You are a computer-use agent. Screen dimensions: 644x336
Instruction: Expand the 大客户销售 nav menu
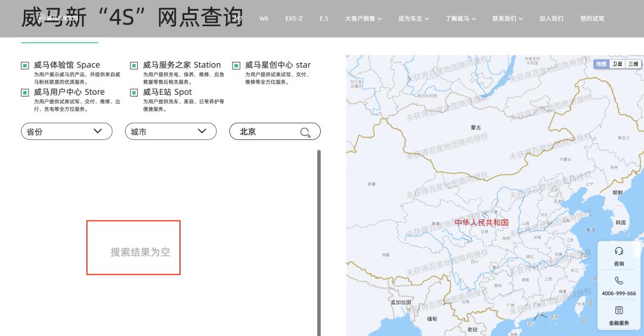click(x=363, y=18)
